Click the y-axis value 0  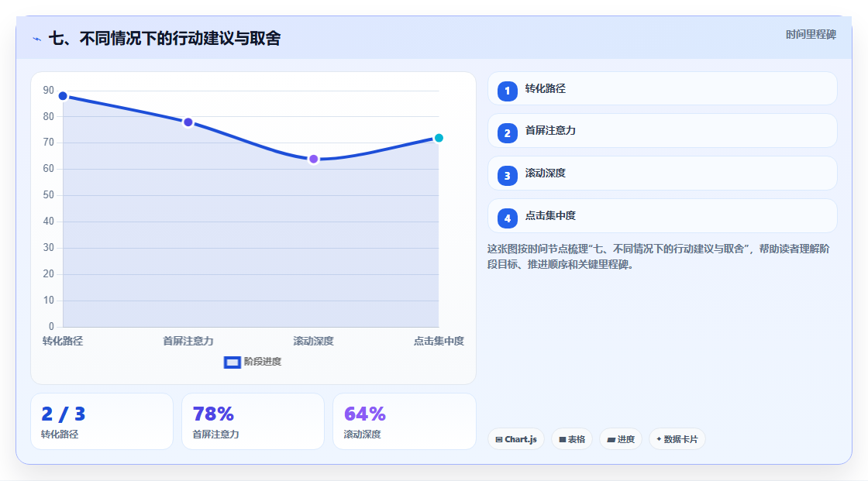coord(51,327)
